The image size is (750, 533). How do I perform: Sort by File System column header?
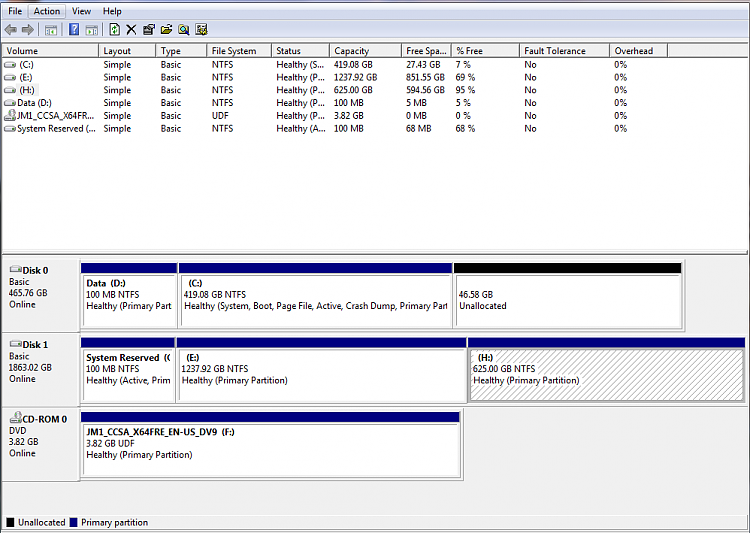[x=239, y=51]
